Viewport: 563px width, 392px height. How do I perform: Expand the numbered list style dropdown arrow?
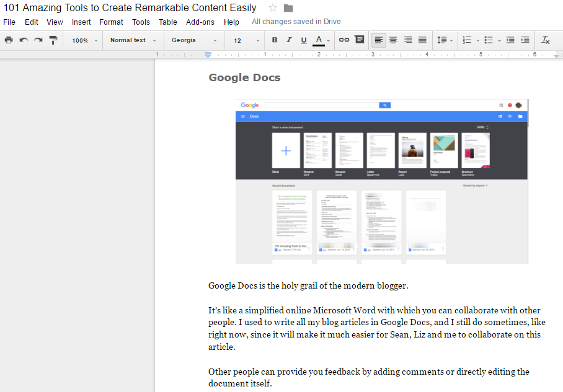[478, 41]
